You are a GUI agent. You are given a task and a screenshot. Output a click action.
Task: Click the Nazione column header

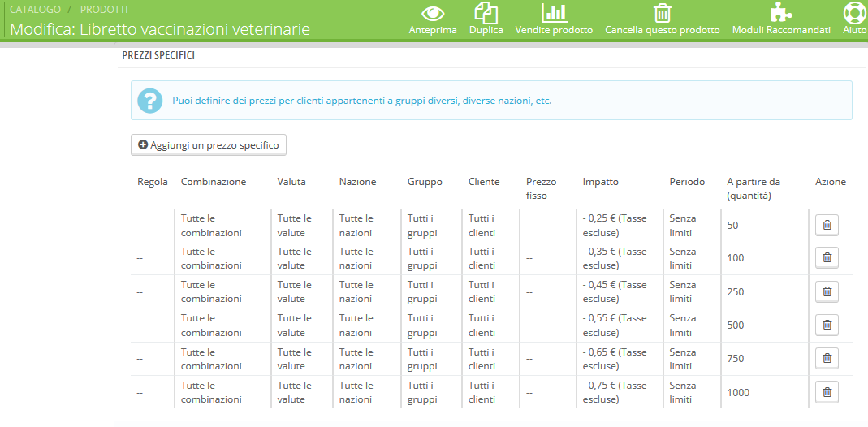click(x=357, y=181)
